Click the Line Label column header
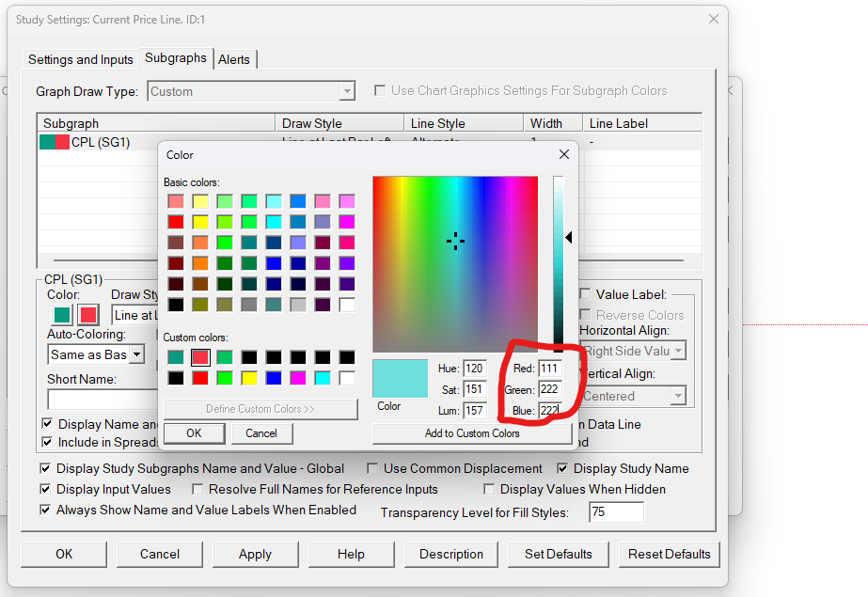Viewport: 868px width, 597px height. point(641,123)
